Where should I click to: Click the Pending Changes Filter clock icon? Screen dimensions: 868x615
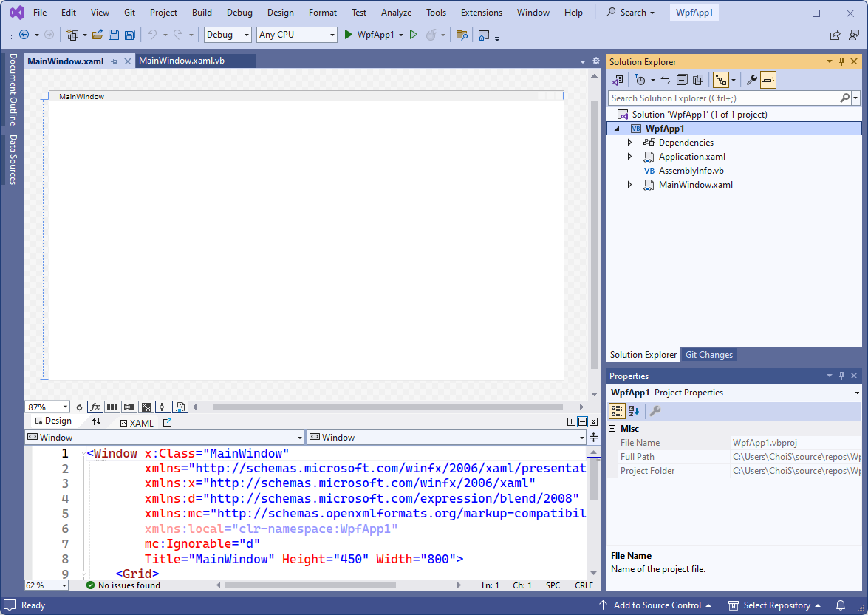(x=640, y=81)
